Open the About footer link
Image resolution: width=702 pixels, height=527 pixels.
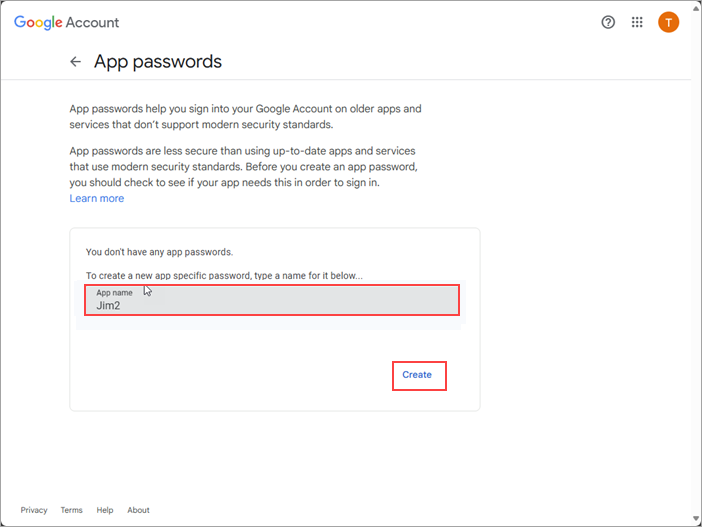click(139, 510)
